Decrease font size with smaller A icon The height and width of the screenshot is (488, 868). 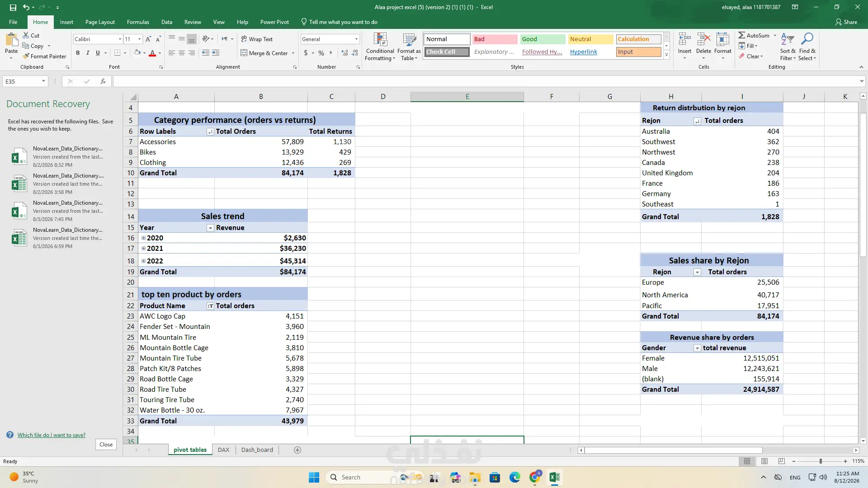click(x=158, y=39)
